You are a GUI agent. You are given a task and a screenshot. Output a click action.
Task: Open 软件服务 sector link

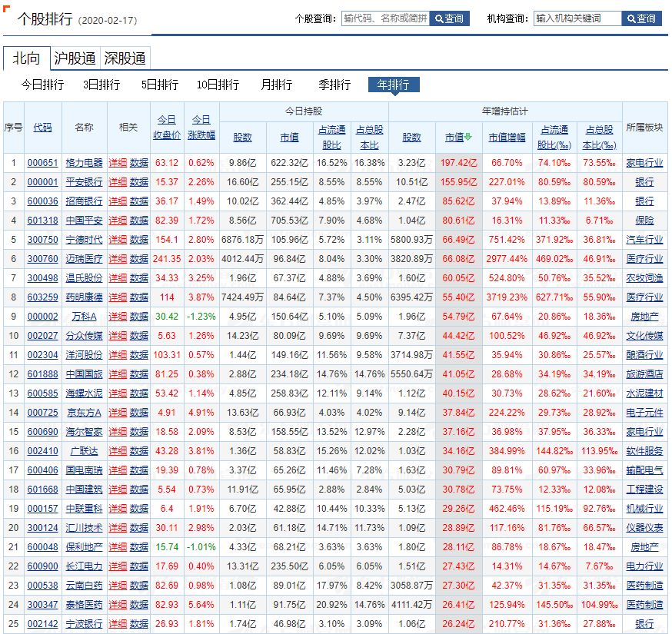pyautogui.click(x=644, y=451)
